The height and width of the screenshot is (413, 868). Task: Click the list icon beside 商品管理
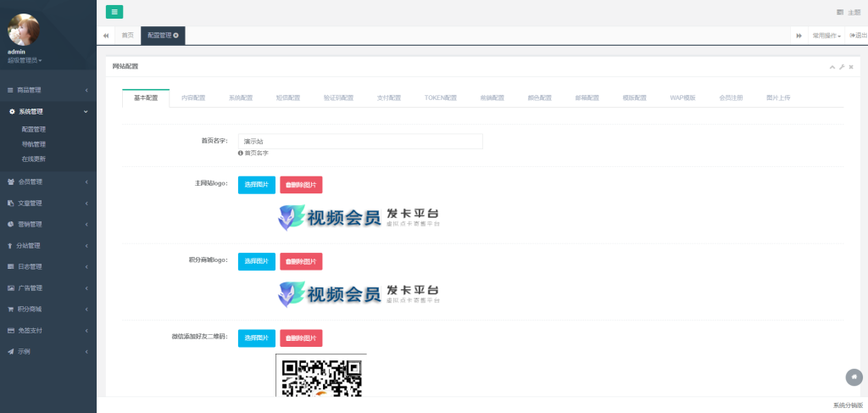pyautogui.click(x=10, y=90)
